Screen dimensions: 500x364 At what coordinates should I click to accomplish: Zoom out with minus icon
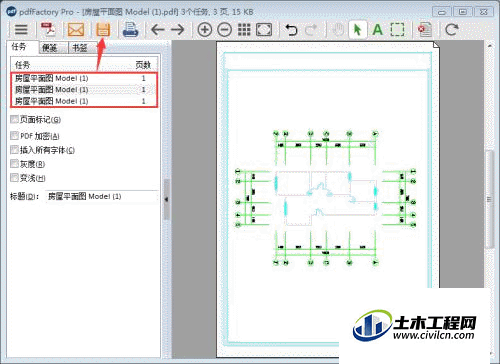pyautogui.click(x=225, y=30)
